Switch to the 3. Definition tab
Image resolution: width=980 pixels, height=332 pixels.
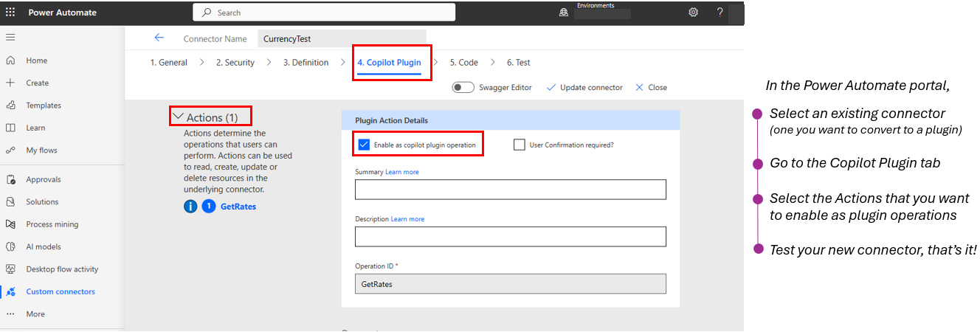click(306, 63)
